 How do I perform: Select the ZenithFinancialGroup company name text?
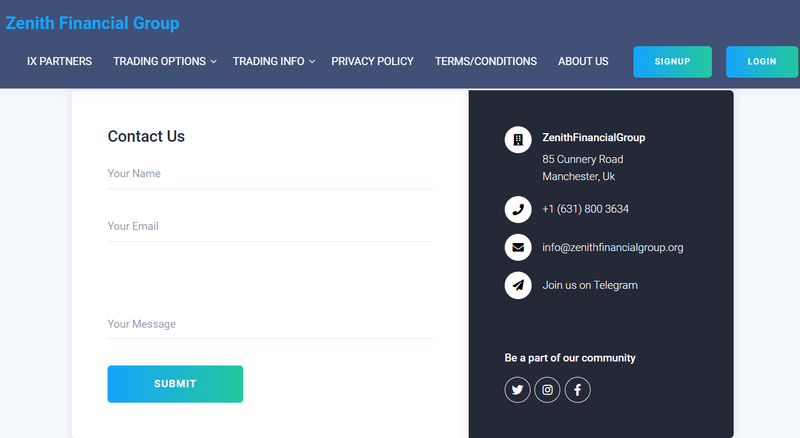click(x=593, y=138)
